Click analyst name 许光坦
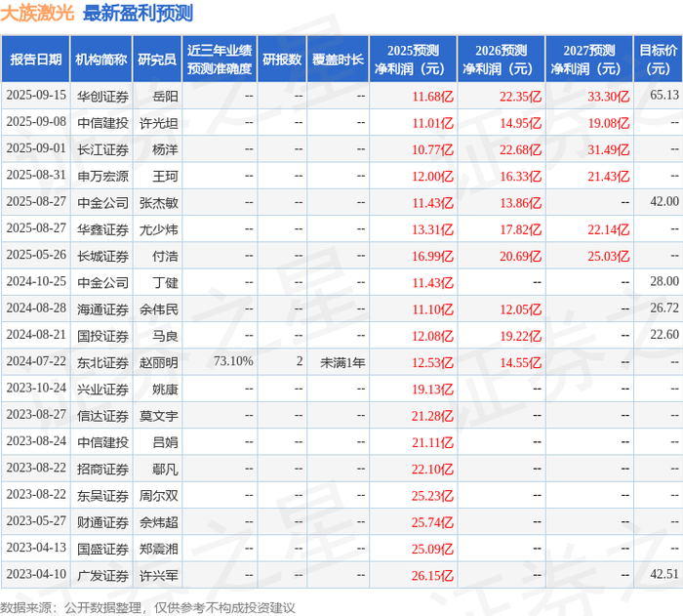The height and width of the screenshot is (616, 683). coord(158,123)
